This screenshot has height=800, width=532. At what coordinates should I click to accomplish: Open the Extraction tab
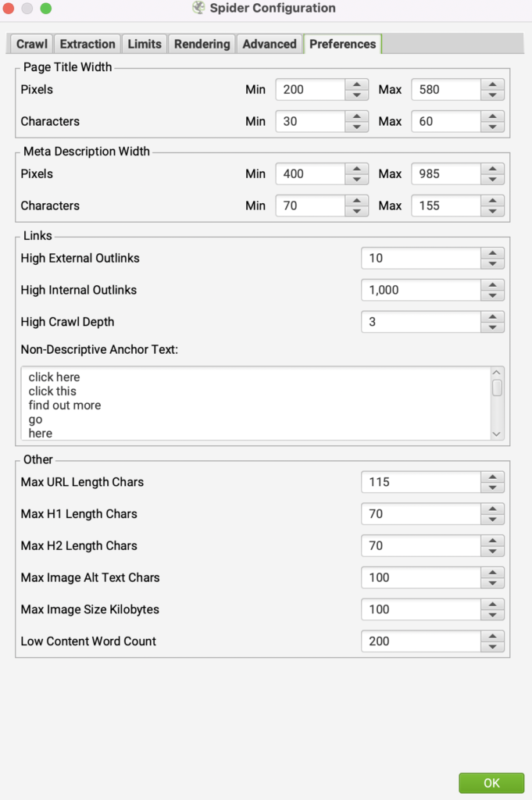(87, 44)
